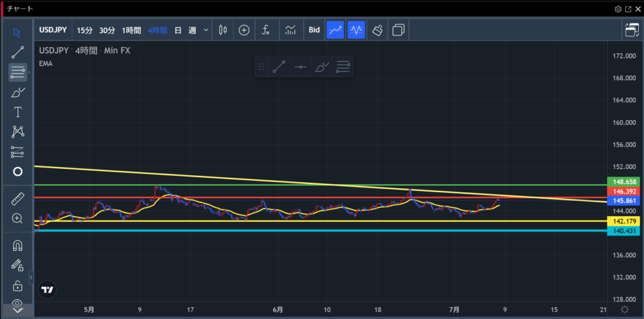Image resolution: width=644 pixels, height=319 pixels.
Task: Toggle the blue trend line display button
Action: pos(335,30)
